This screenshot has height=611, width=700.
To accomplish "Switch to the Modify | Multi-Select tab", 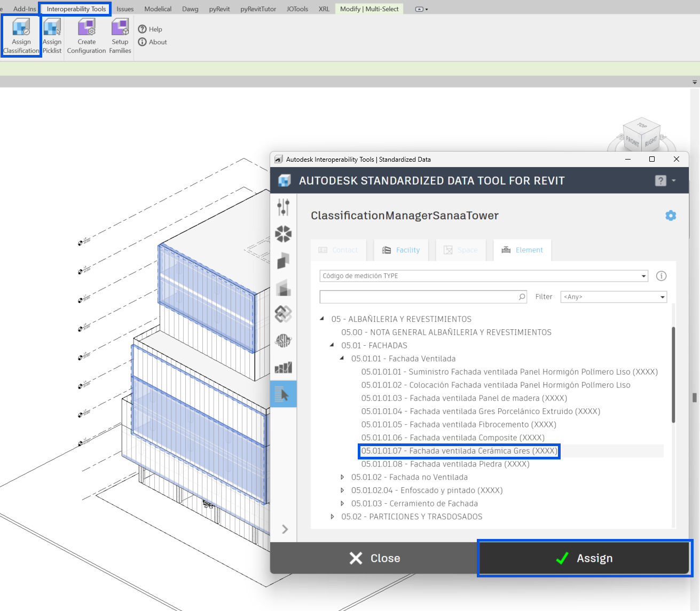I will (369, 9).
